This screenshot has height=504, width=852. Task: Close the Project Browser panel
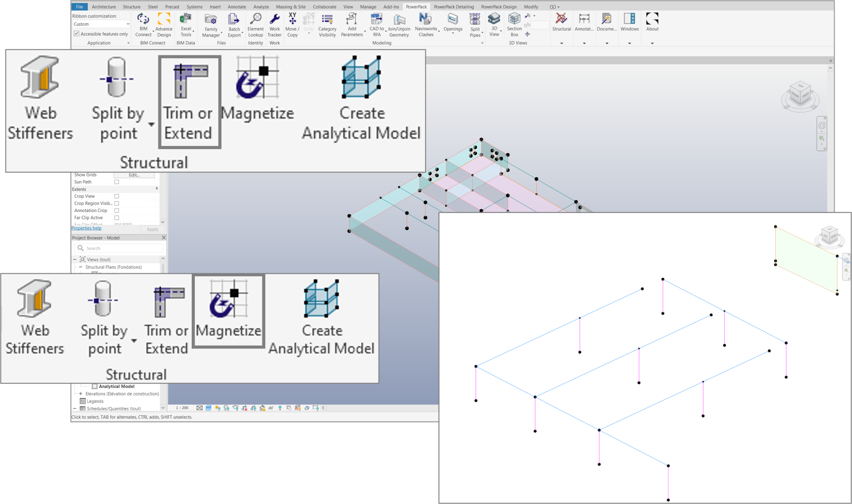point(164,238)
